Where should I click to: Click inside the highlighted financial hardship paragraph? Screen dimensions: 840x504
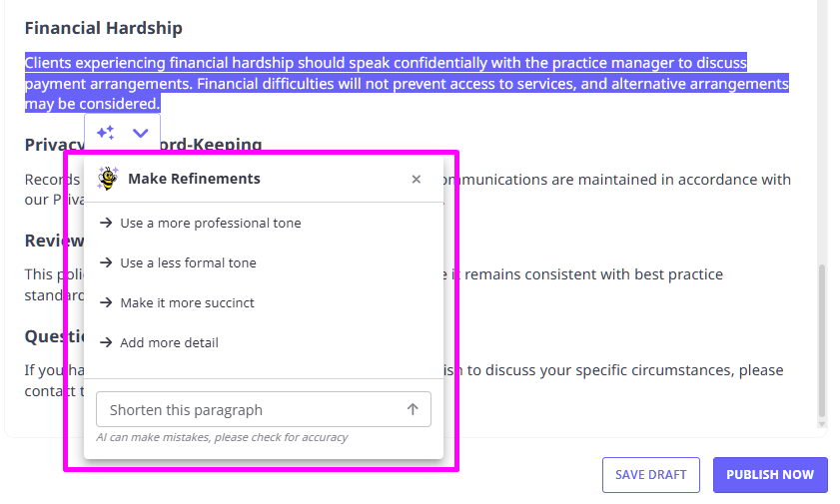(400, 83)
